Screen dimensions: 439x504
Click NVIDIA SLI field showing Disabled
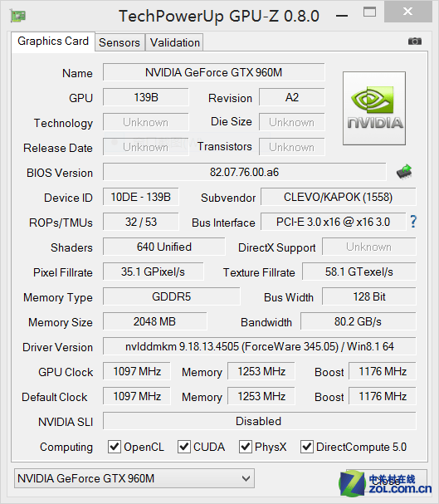point(260,421)
